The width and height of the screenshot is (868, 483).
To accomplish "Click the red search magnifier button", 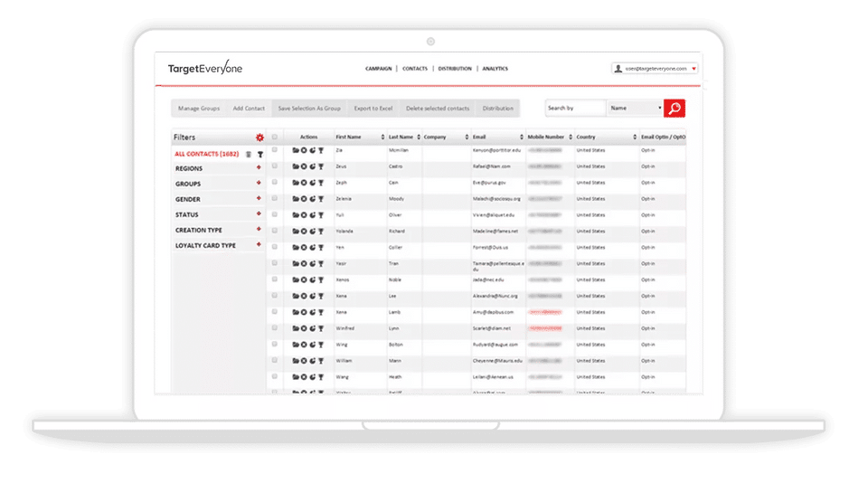I will 675,108.
